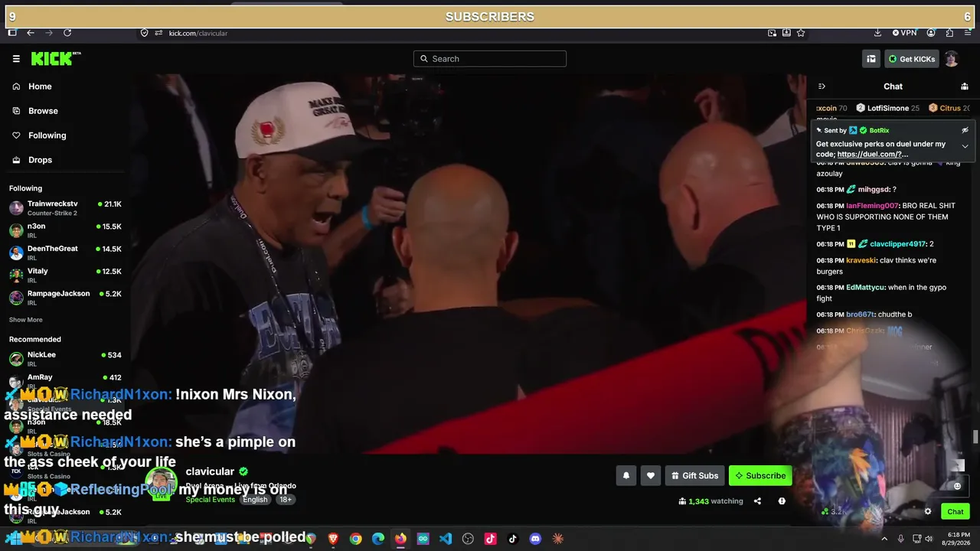980x551 pixels.
Task: Open Visual Studio Code from the taskbar
Action: pos(446,539)
